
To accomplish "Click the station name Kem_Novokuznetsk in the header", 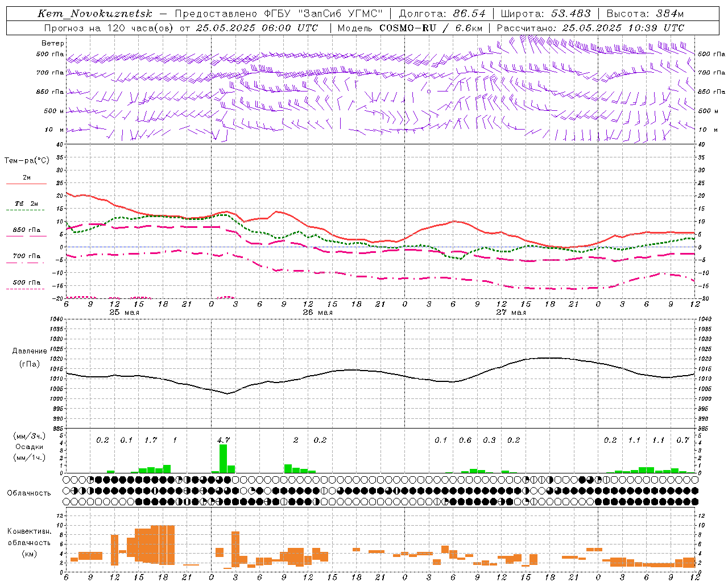I will pyautogui.click(x=95, y=14).
